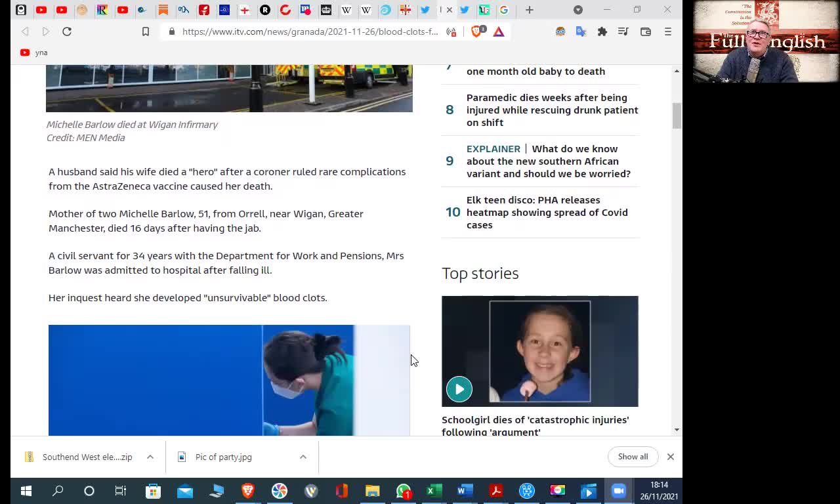Screen dimensions: 840x504
Task: Open Zoom from taskbar
Action: click(619, 491)
